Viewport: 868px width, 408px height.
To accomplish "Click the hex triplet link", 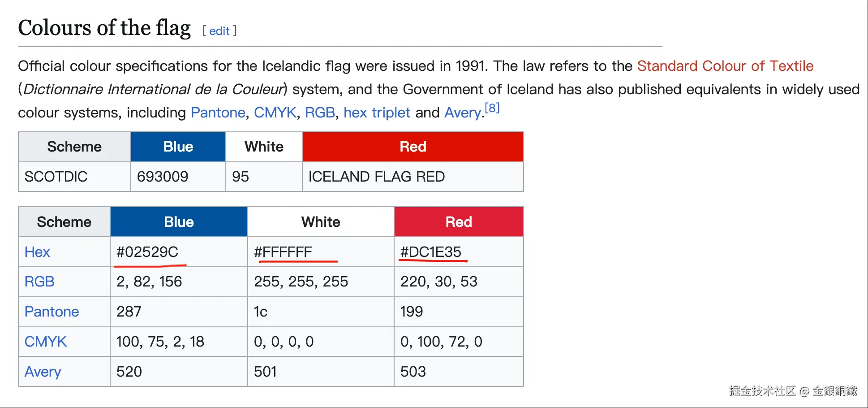I will pyautogui.click(x=377, y=113).
